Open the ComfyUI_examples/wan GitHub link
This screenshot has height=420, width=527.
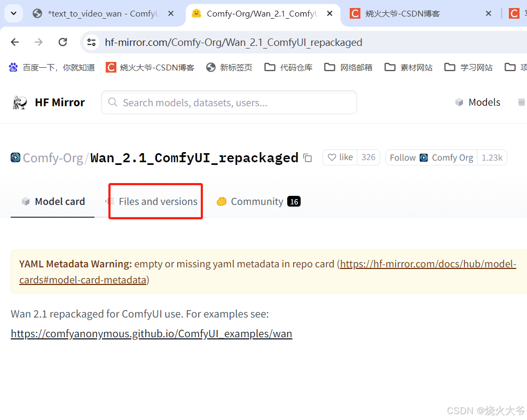(x=152, y=334)
